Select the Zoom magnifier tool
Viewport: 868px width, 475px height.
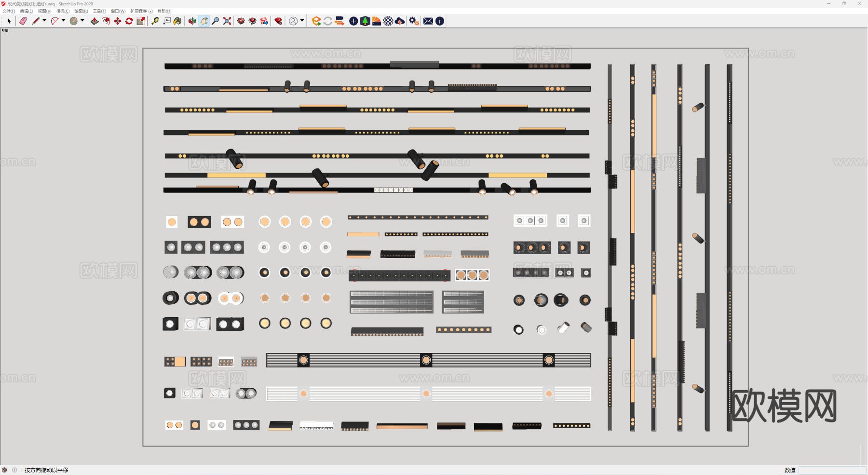(x=216, y=21)
